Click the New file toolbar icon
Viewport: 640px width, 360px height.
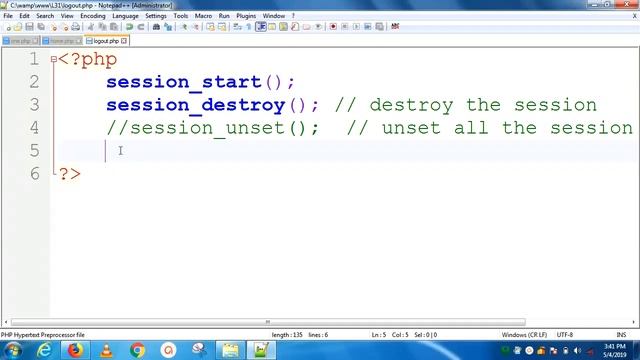pyautogui.click(x=8, y=27)
